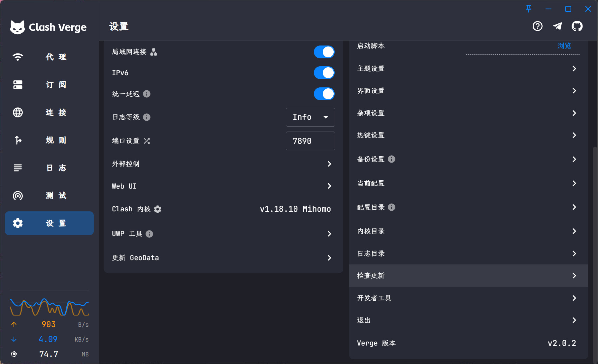Screen dimensions: 598x364
Task: Click the network icon next to 局域网连接
Action: tap(154, 52)
